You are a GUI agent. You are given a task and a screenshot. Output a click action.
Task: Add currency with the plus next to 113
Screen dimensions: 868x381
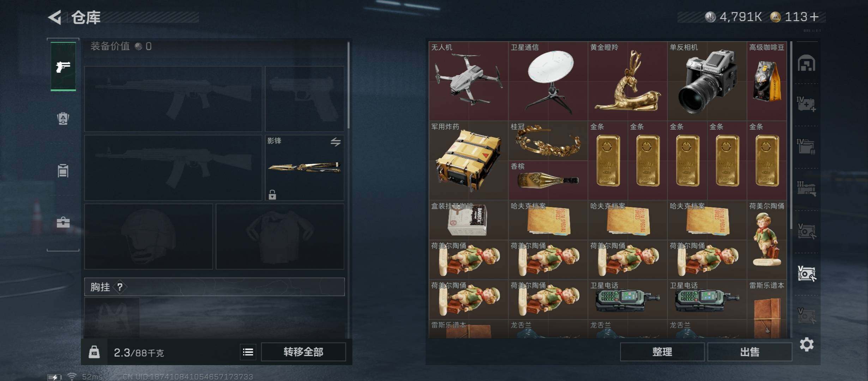tap(814, 17)
